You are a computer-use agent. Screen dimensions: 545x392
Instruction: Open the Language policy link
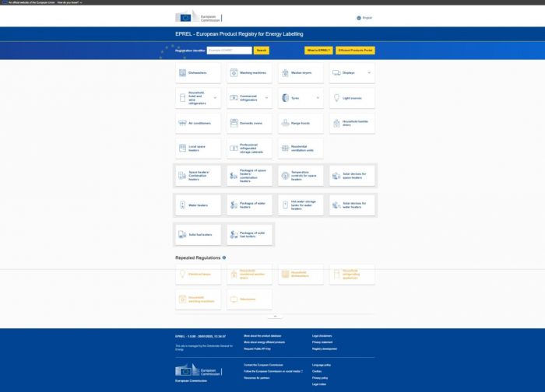tap(322, 365)
